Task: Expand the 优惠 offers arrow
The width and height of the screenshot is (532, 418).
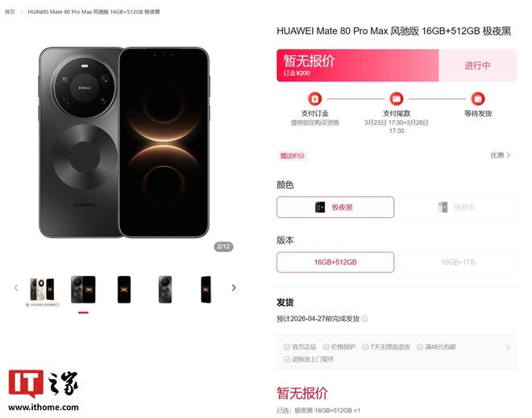Action: [507, 155]
